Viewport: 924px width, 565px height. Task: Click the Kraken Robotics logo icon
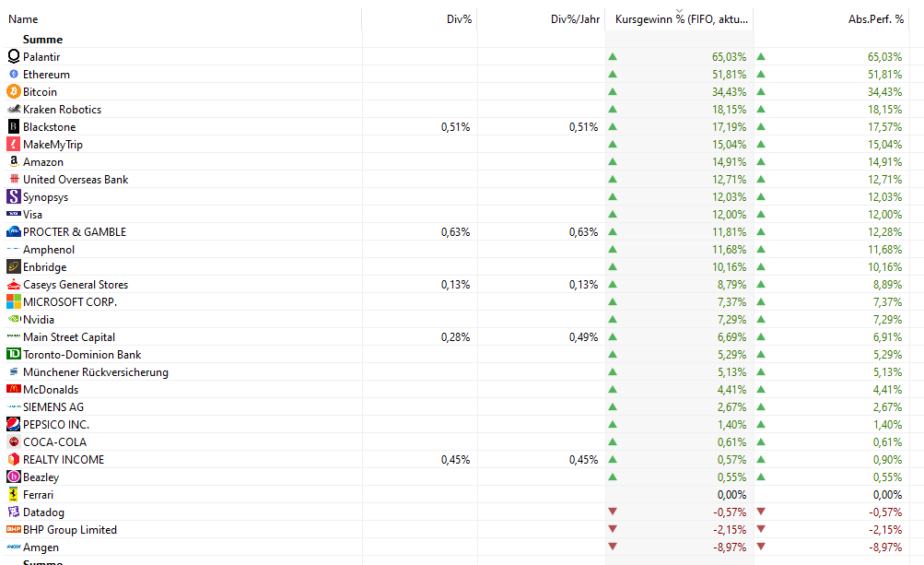[x=14, y=109]
